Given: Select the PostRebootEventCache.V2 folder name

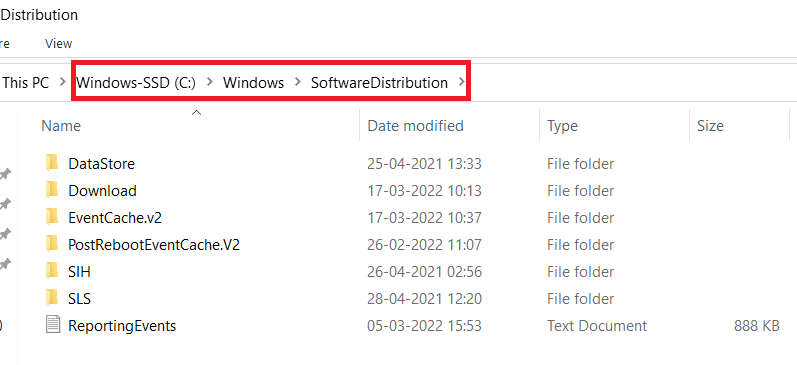Looking at the screenshot, I should [154, 245].
